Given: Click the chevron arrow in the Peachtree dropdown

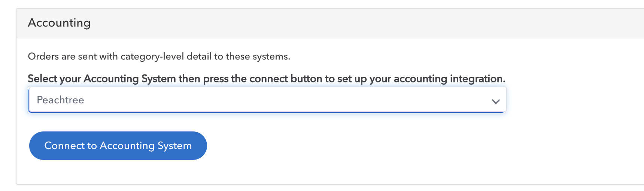Looking at the screenshot, I should point(496,101).
